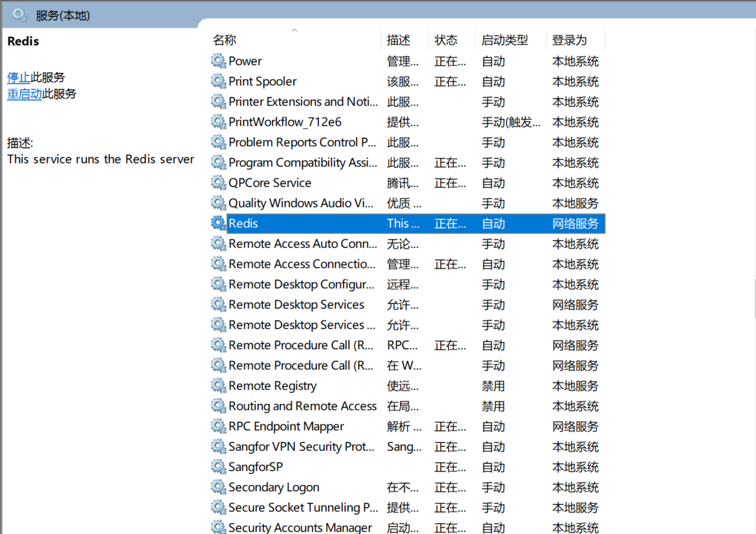756x534 pixels.
Task: Stop the Redis service via 停止 link
Action: tap(19, 77)
